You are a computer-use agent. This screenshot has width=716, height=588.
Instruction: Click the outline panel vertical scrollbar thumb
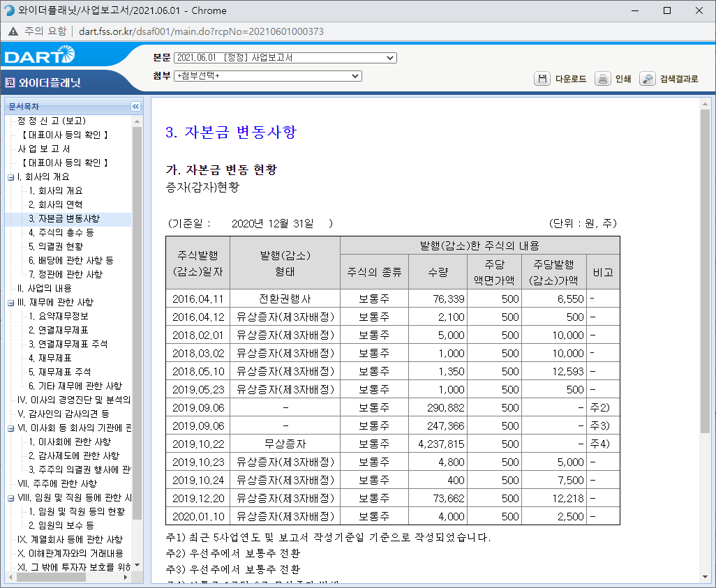[x=137, y=323]
